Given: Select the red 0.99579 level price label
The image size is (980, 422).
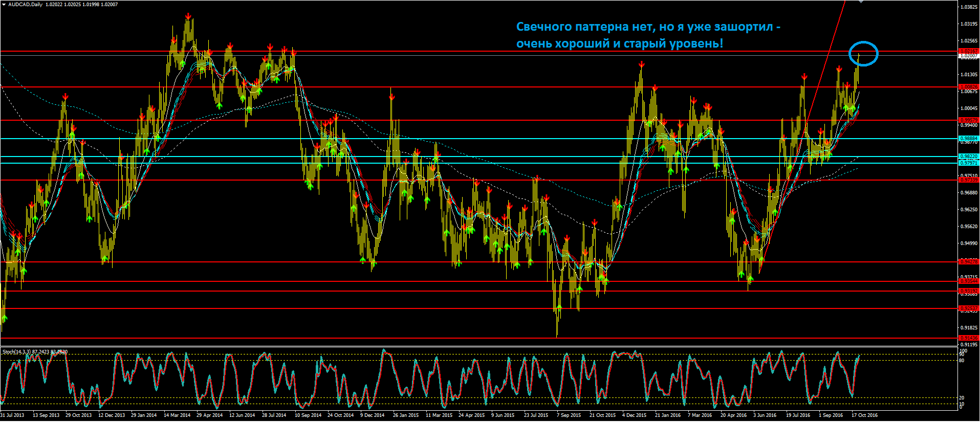Looking at the screenshot, I should pyautogui.click(x=969, y=120).
